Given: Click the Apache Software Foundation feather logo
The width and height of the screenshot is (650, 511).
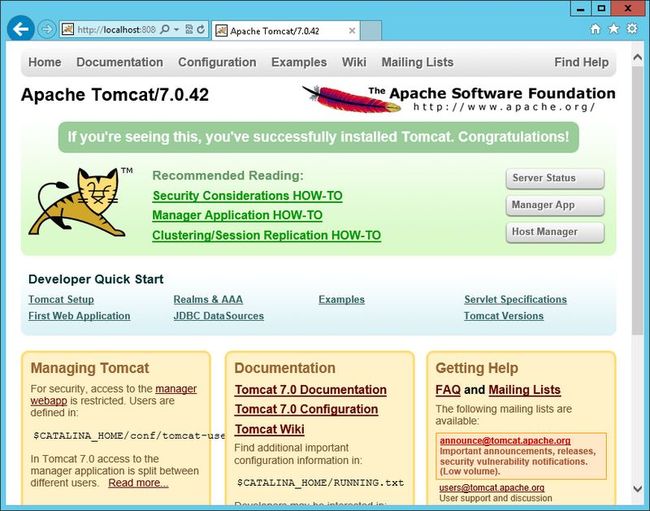Looking at the screenshot, I should pyautogui.click(x=458, y=99).
